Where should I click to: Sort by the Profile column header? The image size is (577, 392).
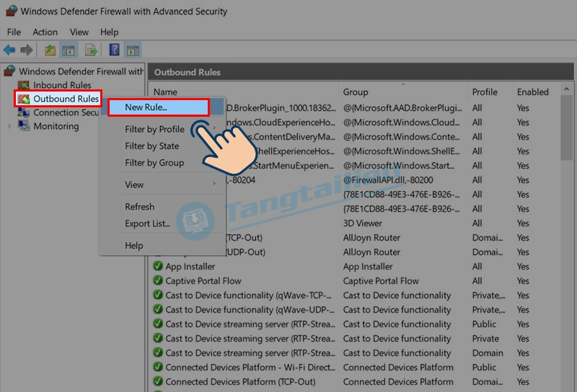490,92
